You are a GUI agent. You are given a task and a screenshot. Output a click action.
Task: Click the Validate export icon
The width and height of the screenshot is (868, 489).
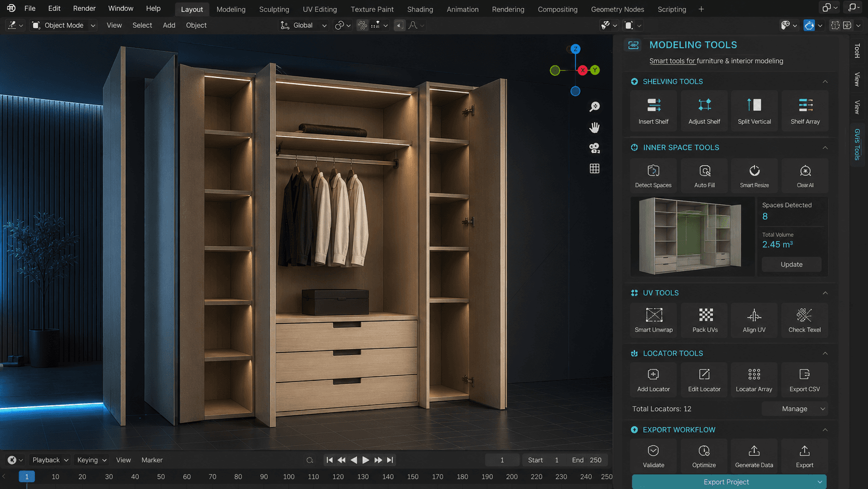653,456
